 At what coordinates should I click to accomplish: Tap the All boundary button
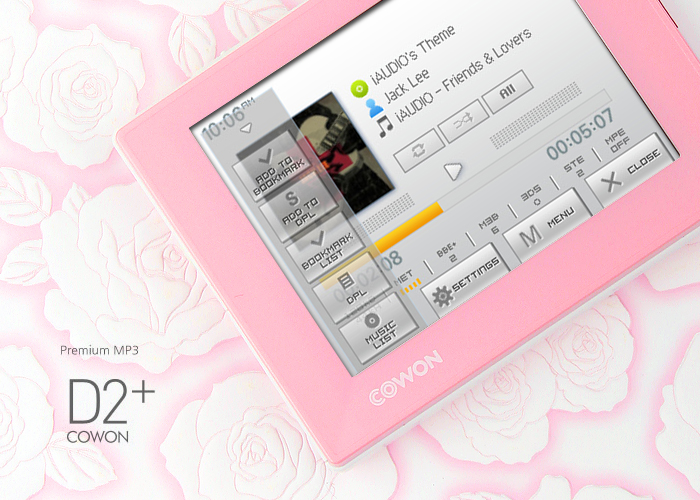pyautogui.click(x=508, y=92)
